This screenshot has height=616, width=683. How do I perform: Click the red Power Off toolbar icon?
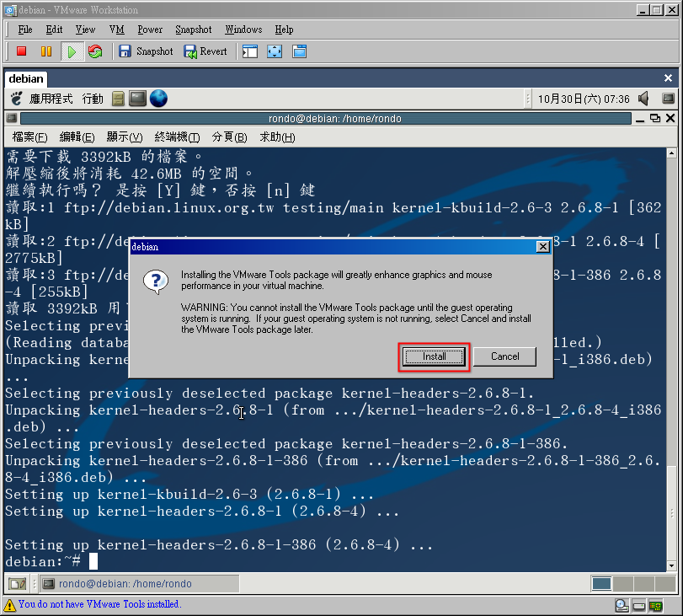[x=23, y=51]
